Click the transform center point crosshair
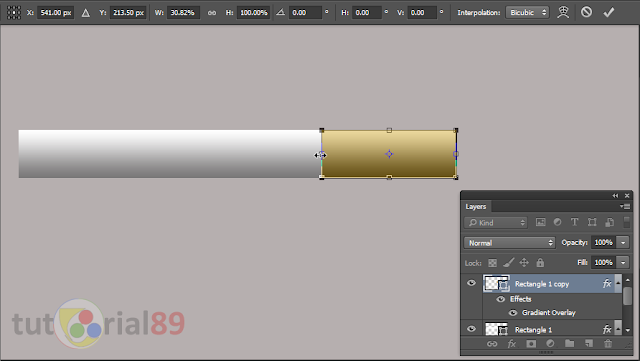Viewport: 640px width, 361px height. point(389,154)
